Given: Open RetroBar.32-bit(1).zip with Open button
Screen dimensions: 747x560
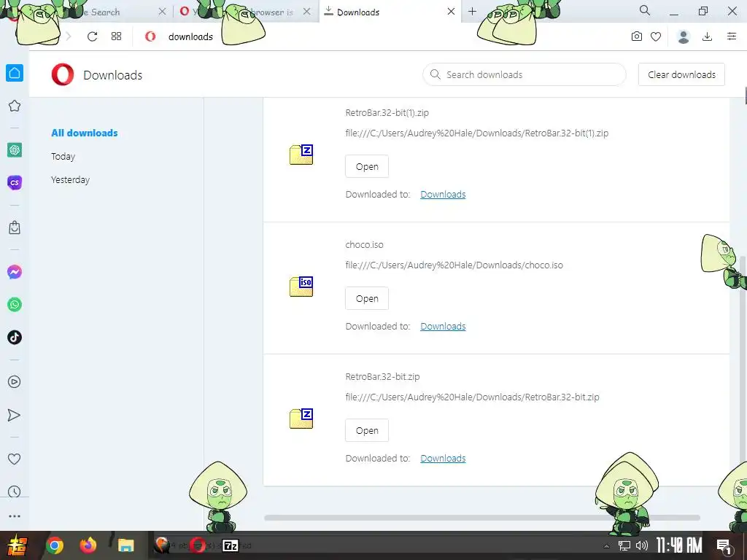Looking at the screenshot, I should point(367,167).
